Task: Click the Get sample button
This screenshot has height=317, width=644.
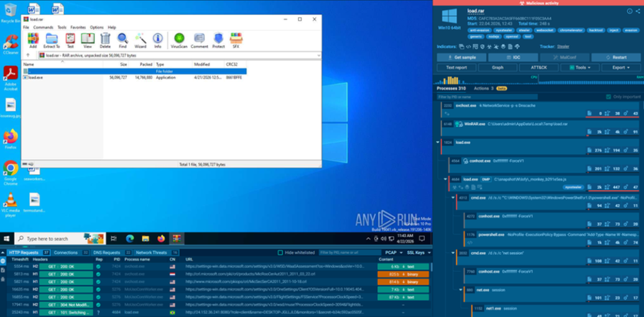Action: (457, 57)
